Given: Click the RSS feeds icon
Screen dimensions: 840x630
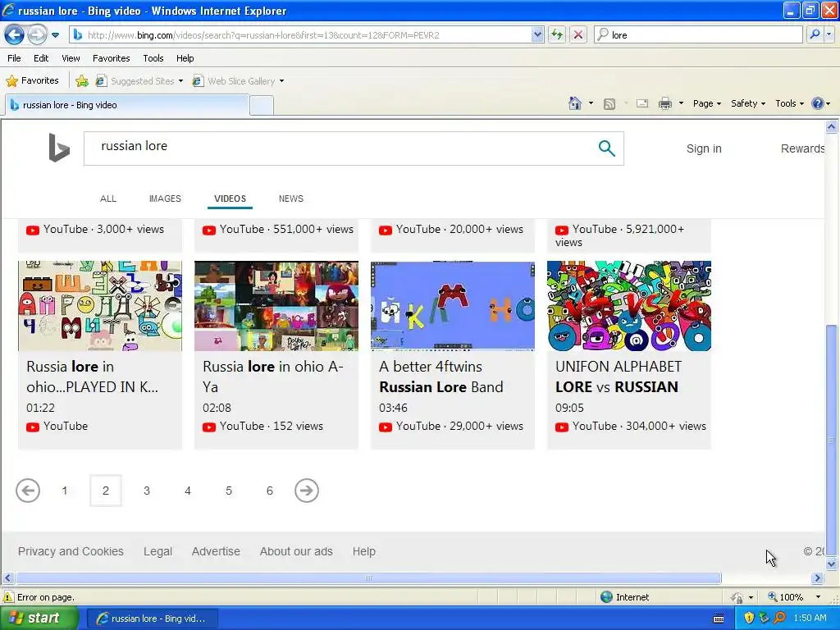Looking at the screenshot, I should point(609,104).
